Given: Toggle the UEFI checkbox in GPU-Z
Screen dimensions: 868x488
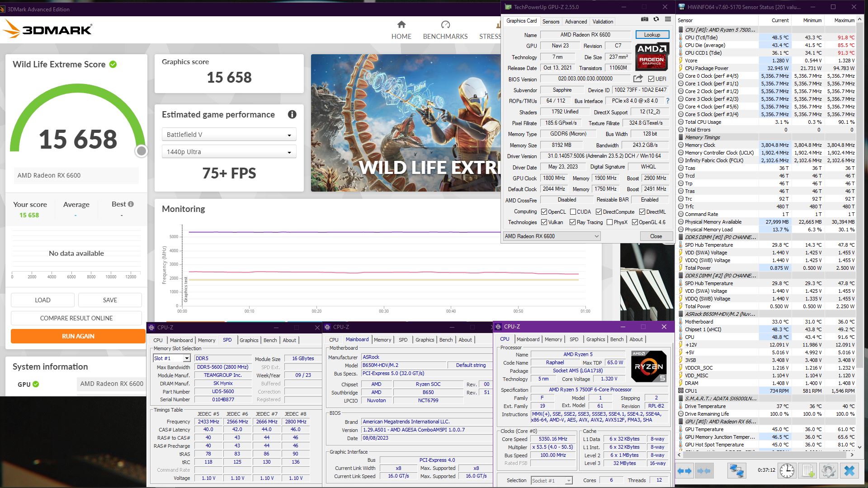Looking at the screenshot, I should [x=651, y=79].
